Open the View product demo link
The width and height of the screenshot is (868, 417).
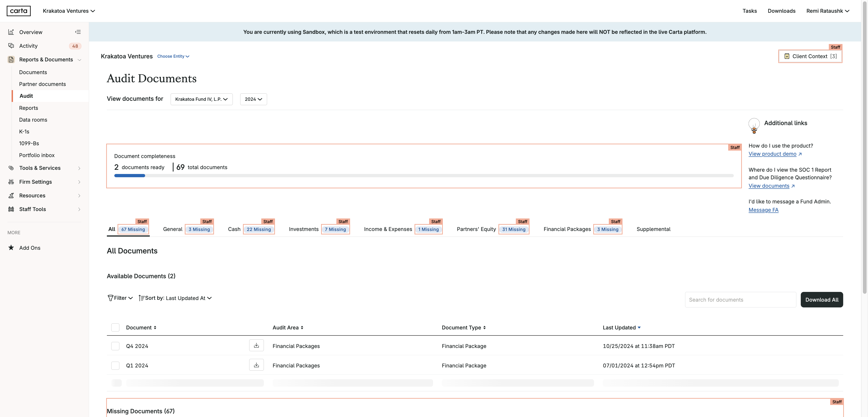tap(775, 154)
